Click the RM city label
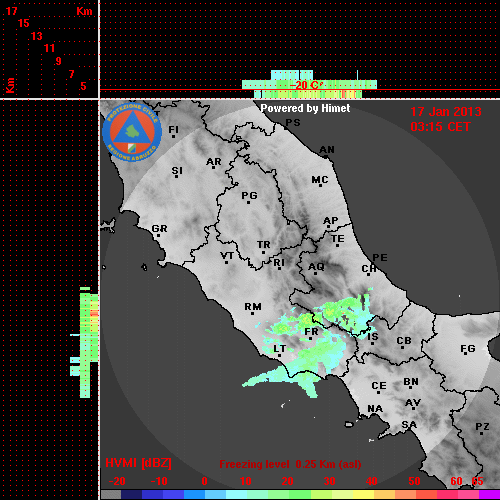The height and width of the screenshot is (500, 500). coord(253,307)
